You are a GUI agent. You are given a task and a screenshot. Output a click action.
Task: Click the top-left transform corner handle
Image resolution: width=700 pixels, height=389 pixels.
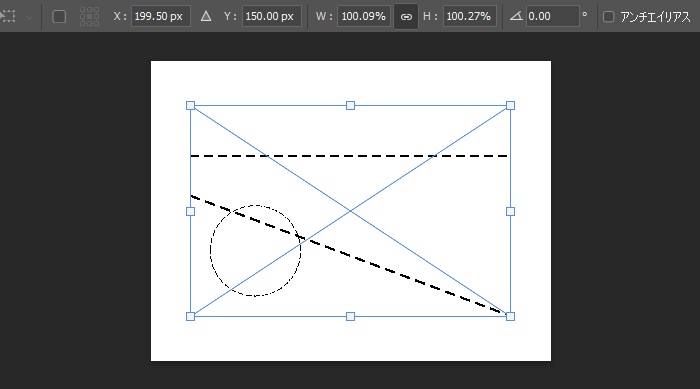click(x=191, y=105)
